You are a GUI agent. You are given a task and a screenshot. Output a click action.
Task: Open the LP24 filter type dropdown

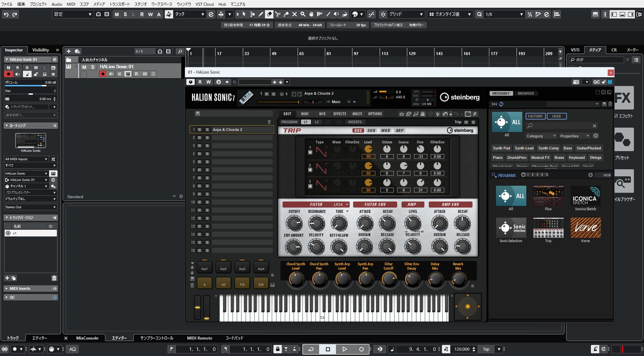pos(341,205)
